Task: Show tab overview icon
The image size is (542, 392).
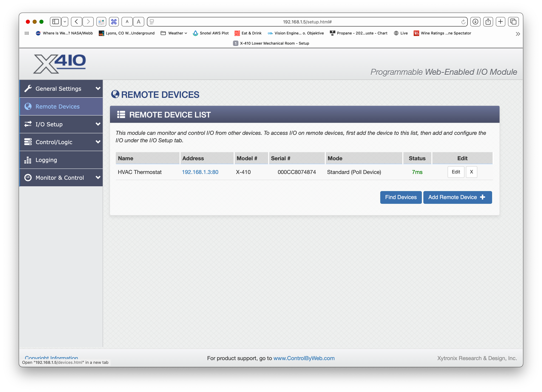Action: tap(513, 22)
